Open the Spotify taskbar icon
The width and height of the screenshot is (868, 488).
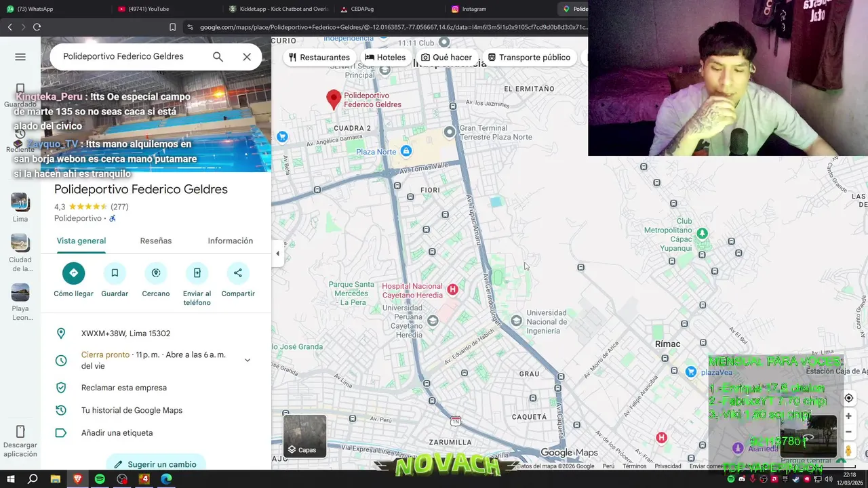pyautogui.click(x=100, y=479)
